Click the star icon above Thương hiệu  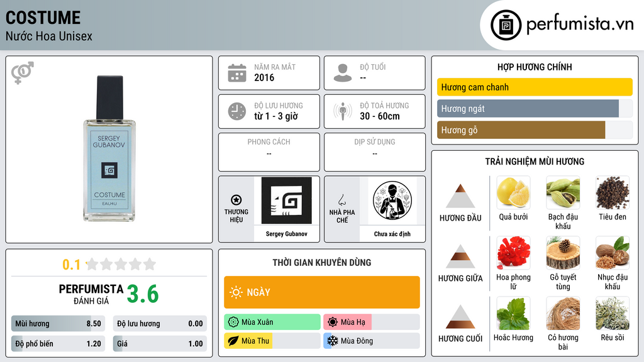click(x=236, y=200)
